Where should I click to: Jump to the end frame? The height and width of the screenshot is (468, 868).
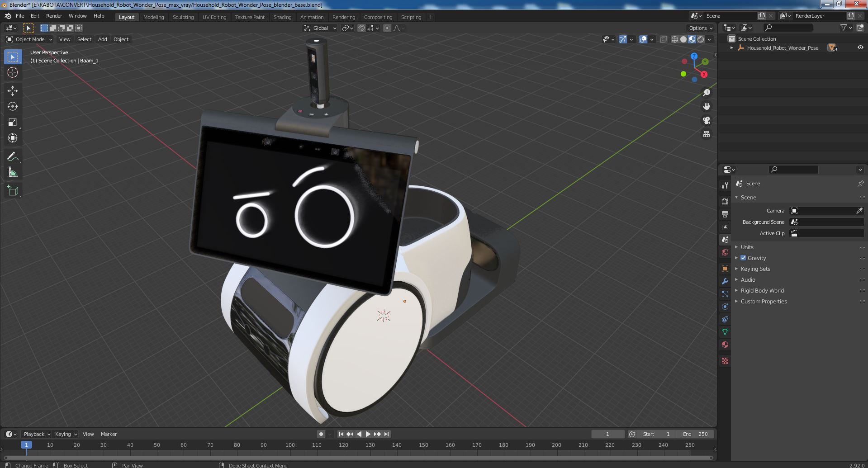pos(386,434)
